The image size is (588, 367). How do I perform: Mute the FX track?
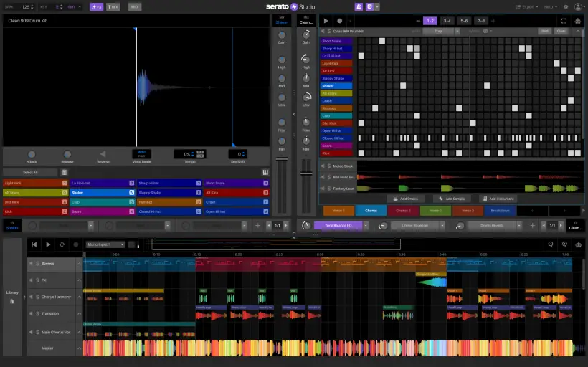(31, 280)
